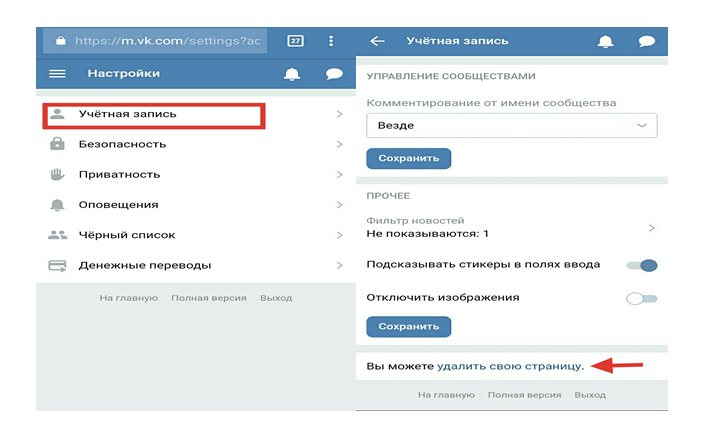Screen dimensions: 705x440
Task: Click Полная версия link in left panel footer
Action: pyautogui.click(x=209, y=298)
